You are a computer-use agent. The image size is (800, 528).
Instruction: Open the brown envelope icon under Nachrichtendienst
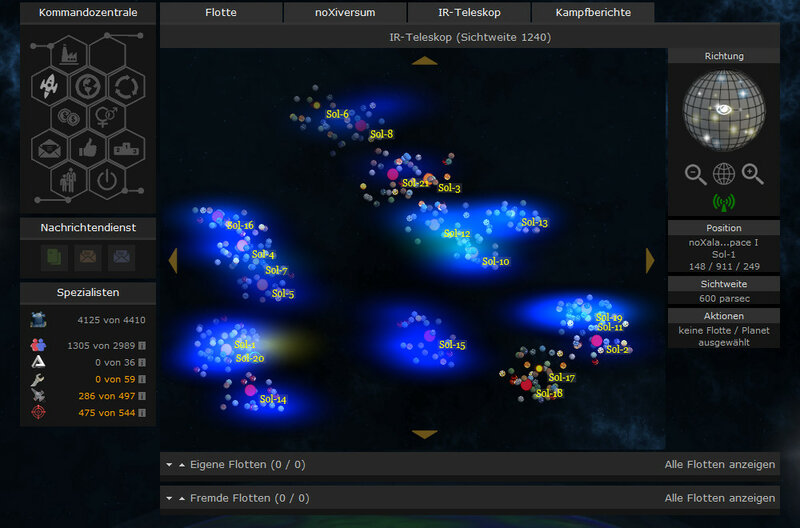click(88, 257)
